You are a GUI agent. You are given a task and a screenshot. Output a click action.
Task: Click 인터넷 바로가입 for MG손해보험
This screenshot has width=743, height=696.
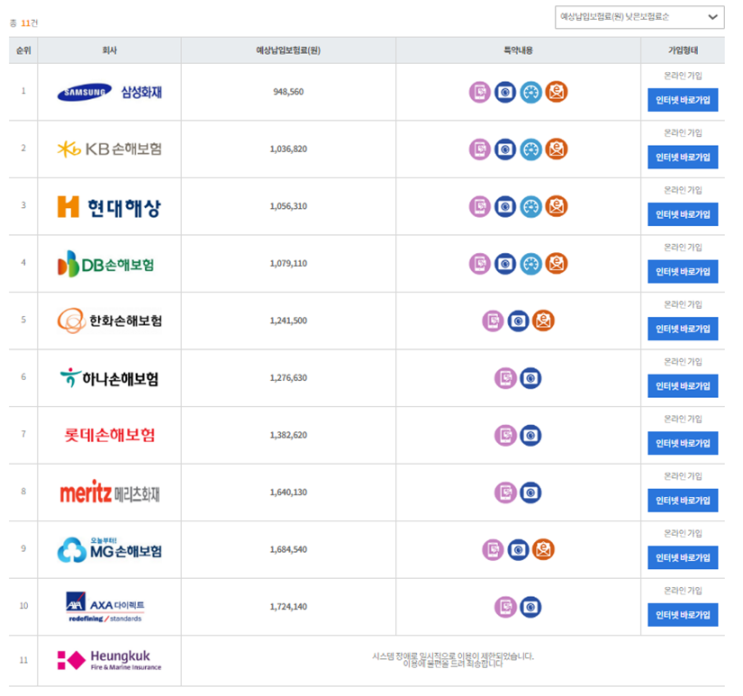point(683,558)
